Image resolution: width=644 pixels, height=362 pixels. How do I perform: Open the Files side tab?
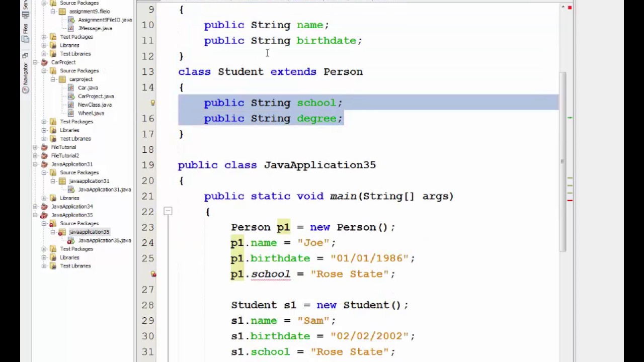(25, 33)
